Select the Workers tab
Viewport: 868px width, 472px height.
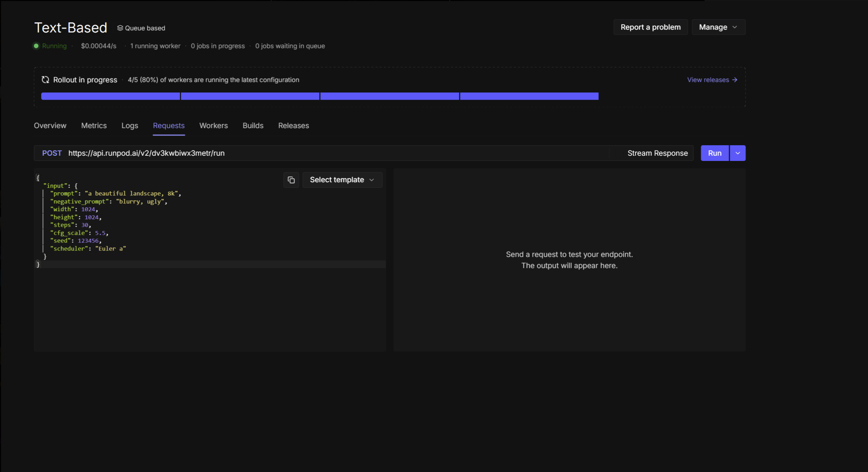click(213, 125)
